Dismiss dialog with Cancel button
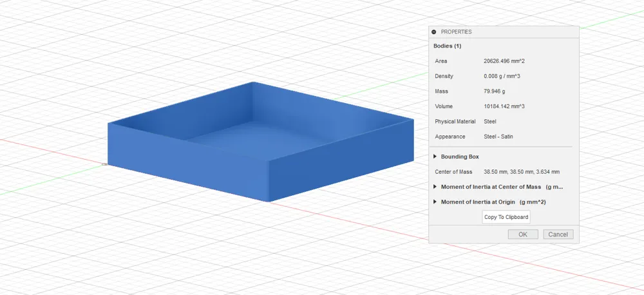Viewport: 644px width, 295px height. pos(558,234)
